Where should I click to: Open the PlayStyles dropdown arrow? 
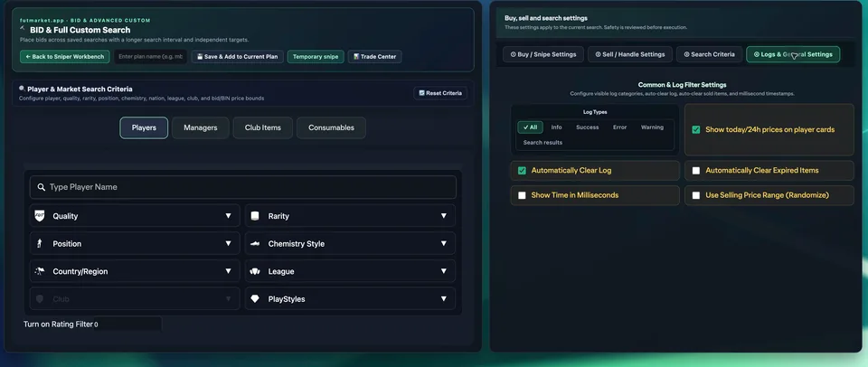pyautogui.click(x=443, y=299)
